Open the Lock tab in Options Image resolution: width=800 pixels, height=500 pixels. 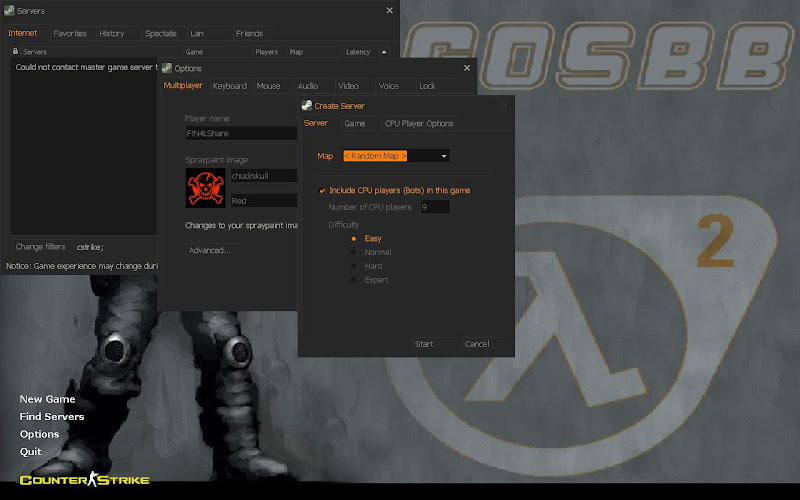point(427,86)
